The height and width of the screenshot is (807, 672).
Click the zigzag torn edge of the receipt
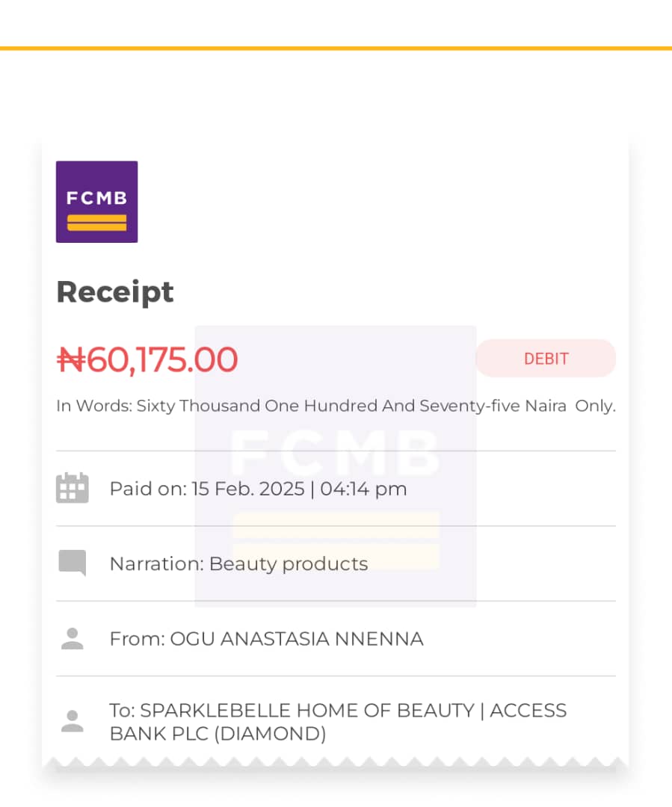336,764
